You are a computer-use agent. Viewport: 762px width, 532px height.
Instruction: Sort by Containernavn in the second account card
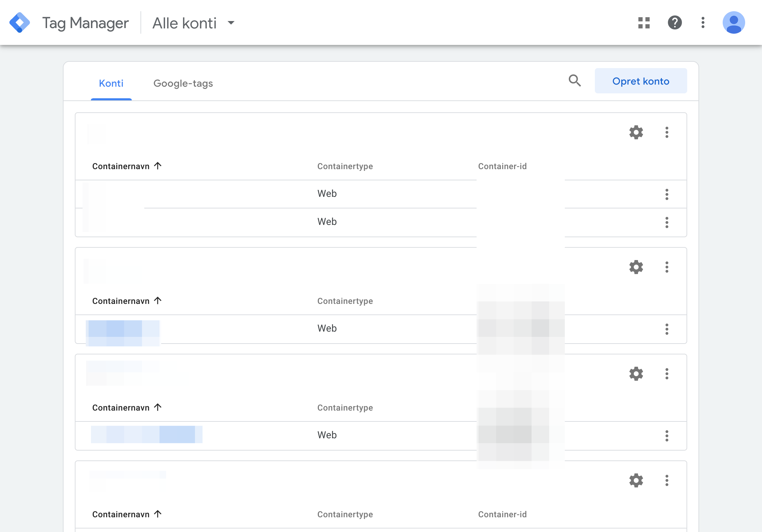127,301
